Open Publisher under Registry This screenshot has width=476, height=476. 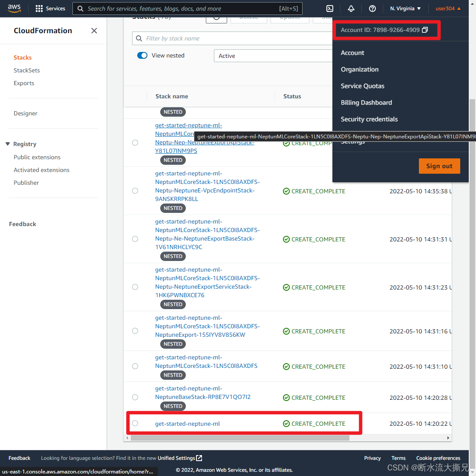tap(26, 183)
